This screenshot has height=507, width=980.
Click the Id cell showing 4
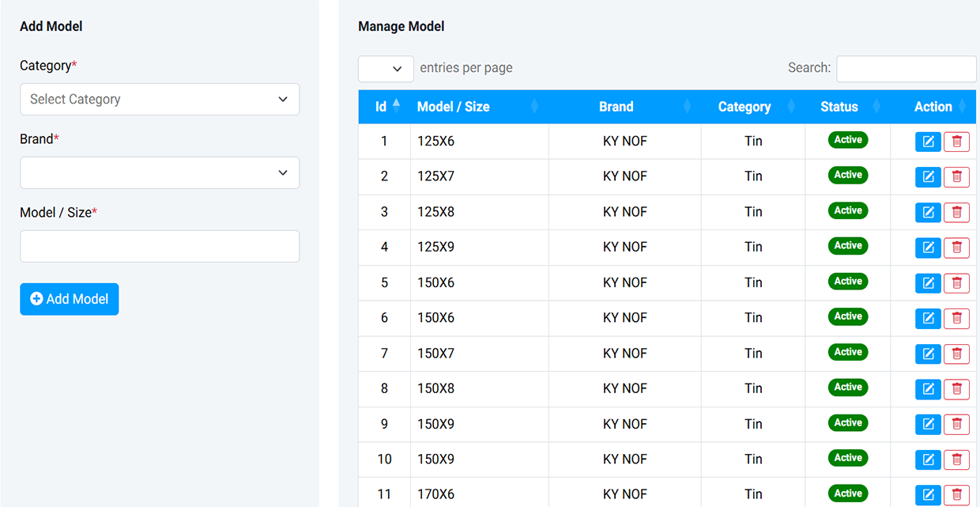click(384, 248)
